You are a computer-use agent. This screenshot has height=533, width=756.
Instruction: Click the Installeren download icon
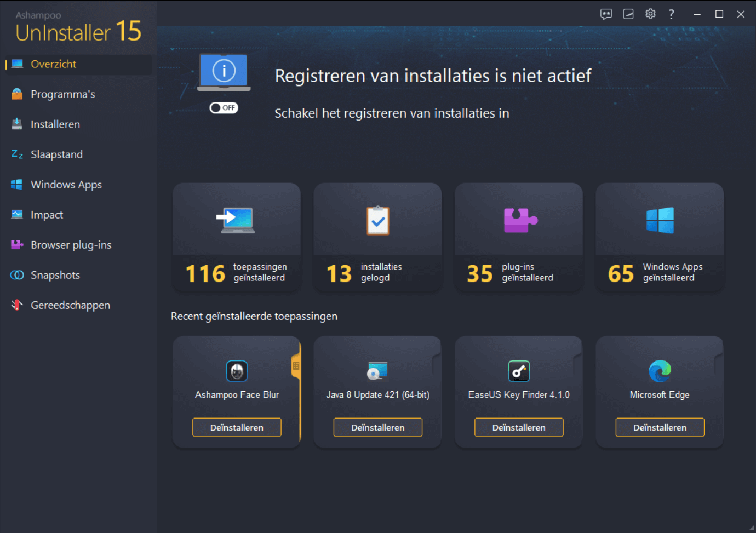pos(17,124)
